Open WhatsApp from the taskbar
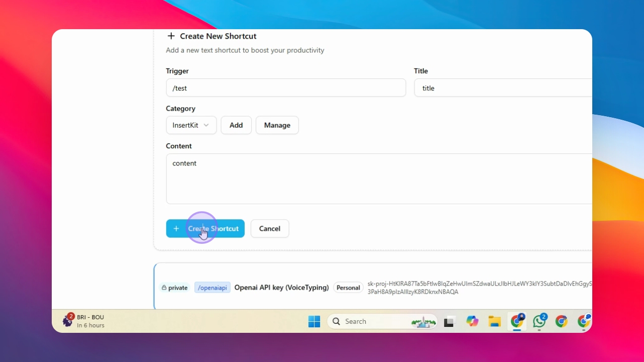Viewport: 644px width, 362px height. point(540,321)
